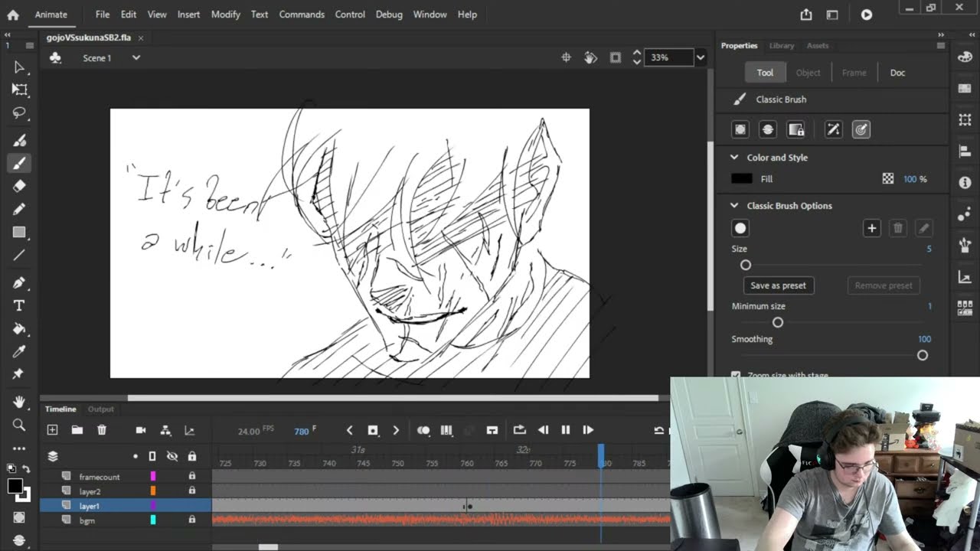Delete the selected layer with the trash icon

102,430
